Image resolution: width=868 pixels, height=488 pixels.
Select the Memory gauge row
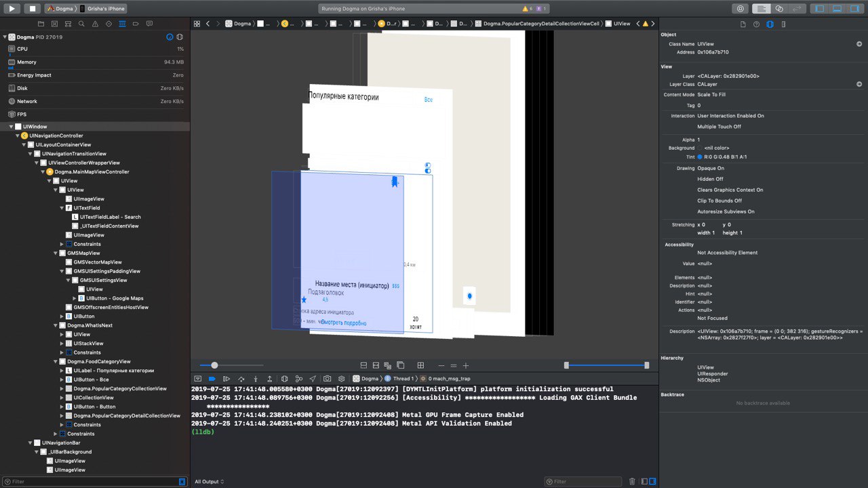[x=95, y=62]
